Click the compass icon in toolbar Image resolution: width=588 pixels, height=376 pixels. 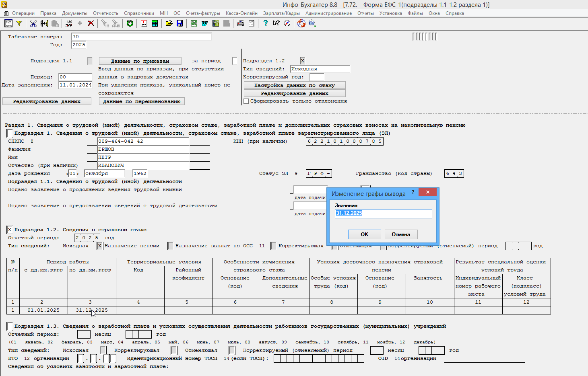click(x=287, y=23)
